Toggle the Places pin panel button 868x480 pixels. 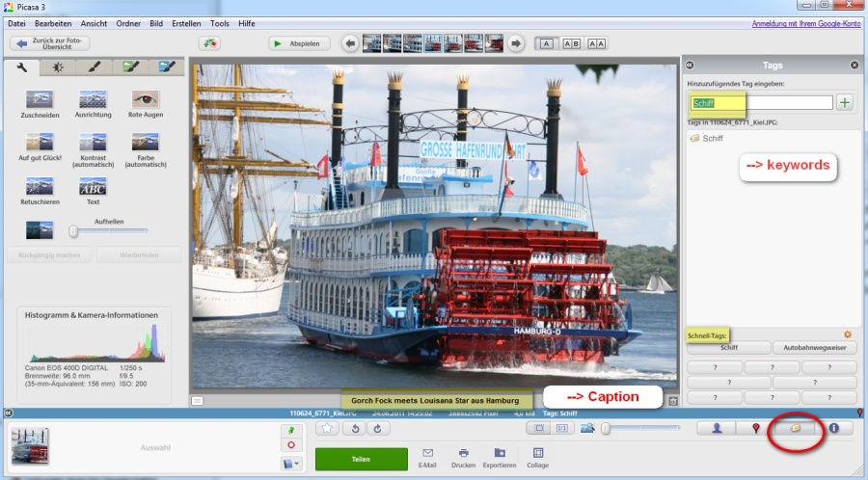pyautogui.click(x=755, y=428)
